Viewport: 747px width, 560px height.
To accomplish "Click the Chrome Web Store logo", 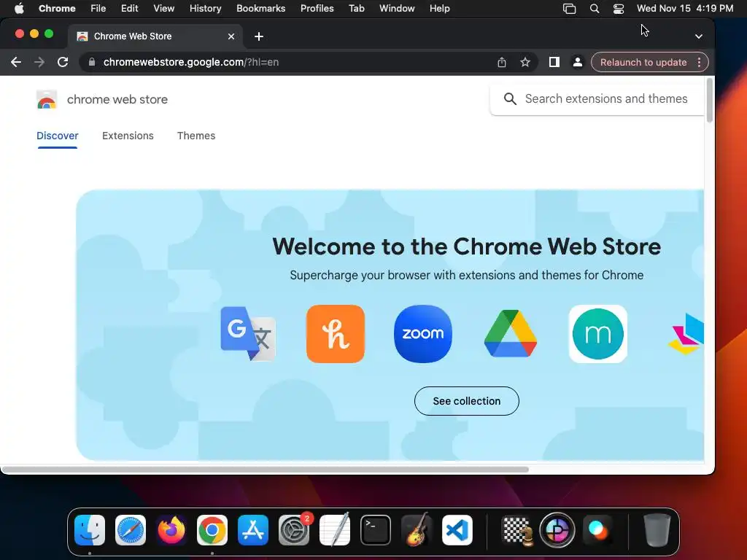I will pyautogui.click(x=47, y=99).
